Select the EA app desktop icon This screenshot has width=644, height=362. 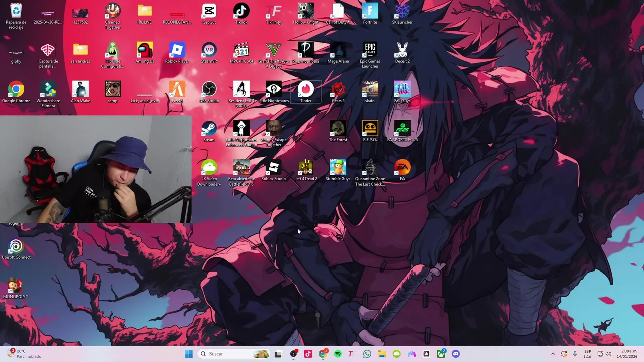[402, 171]
